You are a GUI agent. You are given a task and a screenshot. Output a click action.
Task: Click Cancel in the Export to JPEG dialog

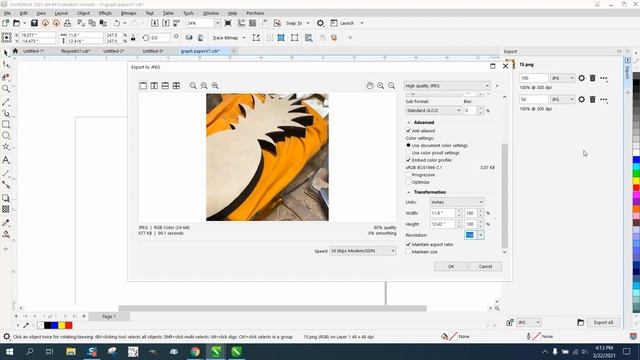[485, 267]
